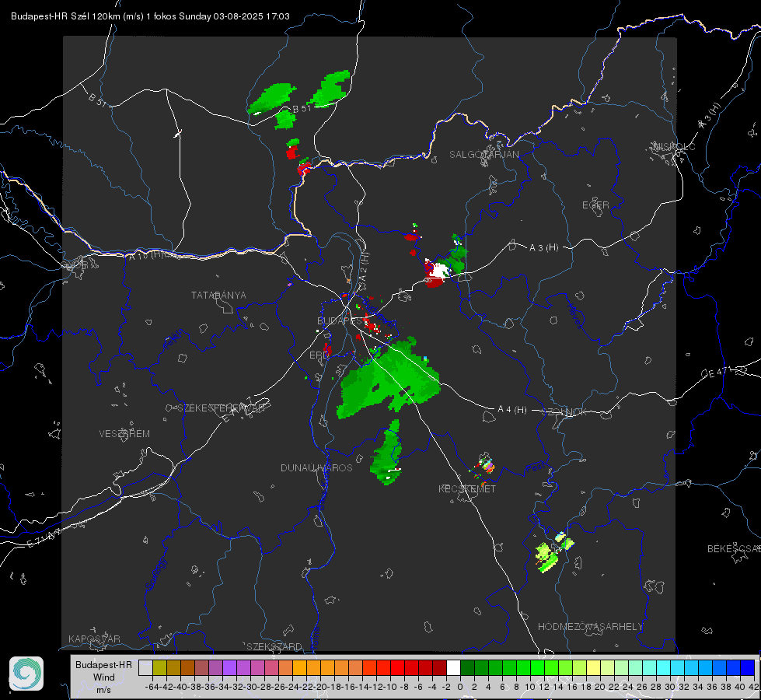Click the MISKOLC city label

(674, 146)
